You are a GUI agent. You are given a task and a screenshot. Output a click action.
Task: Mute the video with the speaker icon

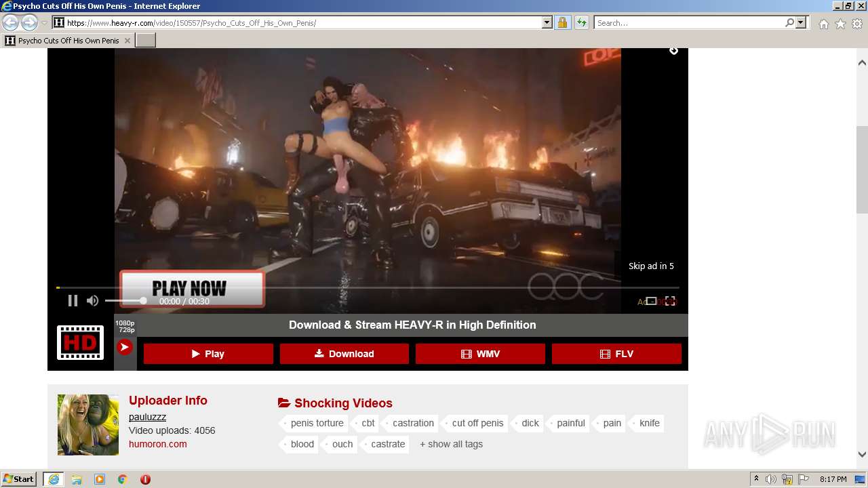click(x=93, y=301)
